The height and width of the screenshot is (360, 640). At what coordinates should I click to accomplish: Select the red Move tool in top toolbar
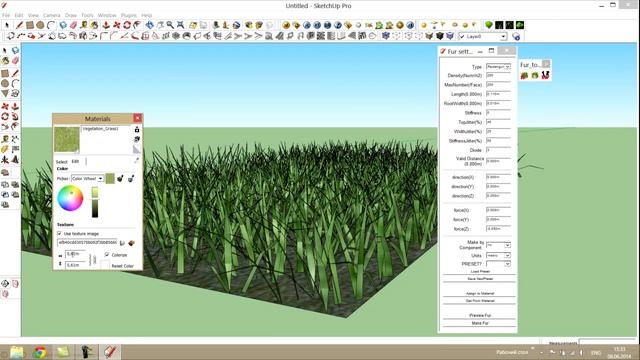(117, 25)
